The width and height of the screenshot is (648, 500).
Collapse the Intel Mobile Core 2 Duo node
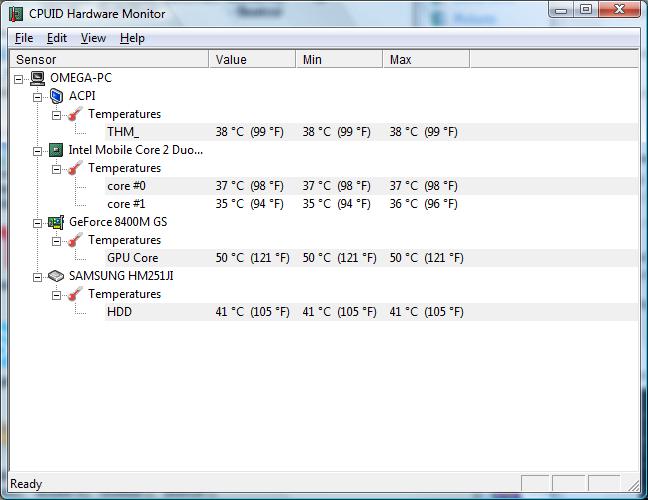tap(37, 151)
